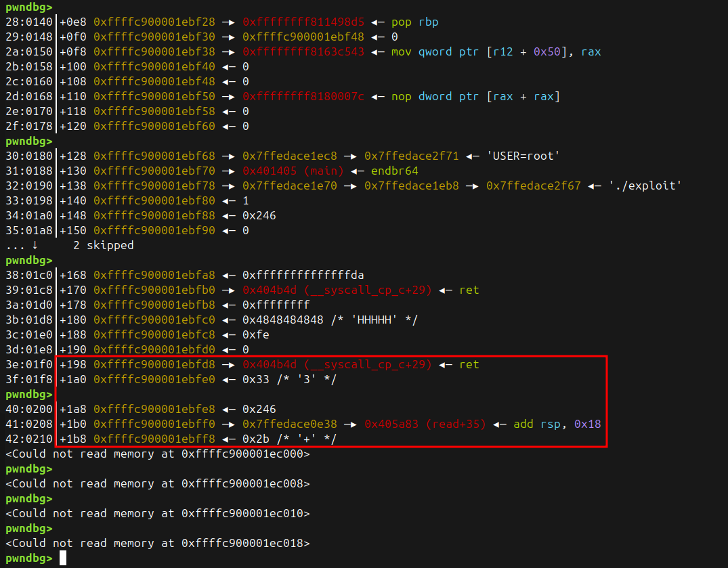Viewport: 728px width, 568px height.
Task: Click the active pwndbg prompt cursor at the bottom
Action: tap(63, 558)
